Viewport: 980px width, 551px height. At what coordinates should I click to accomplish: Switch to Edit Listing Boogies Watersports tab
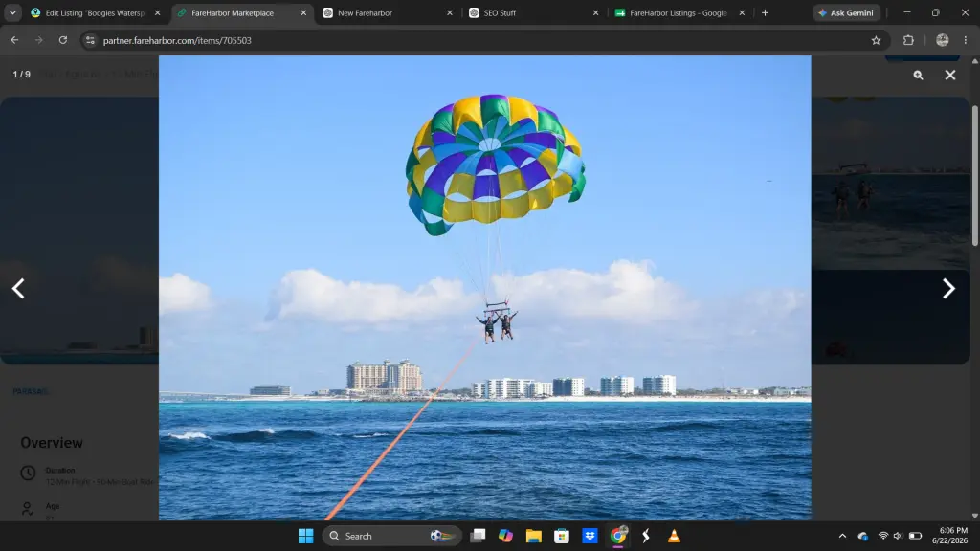[x=96, y=12]
